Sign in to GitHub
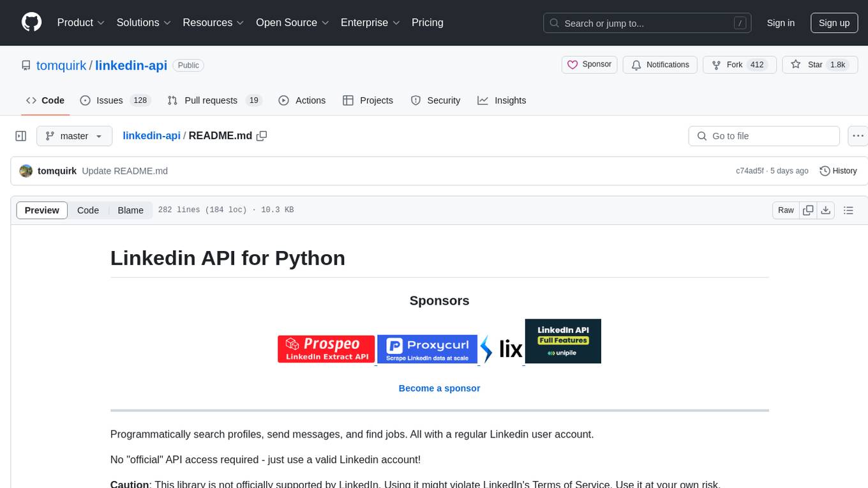Screen dimensions: 868x488 (x=781, y=23)
